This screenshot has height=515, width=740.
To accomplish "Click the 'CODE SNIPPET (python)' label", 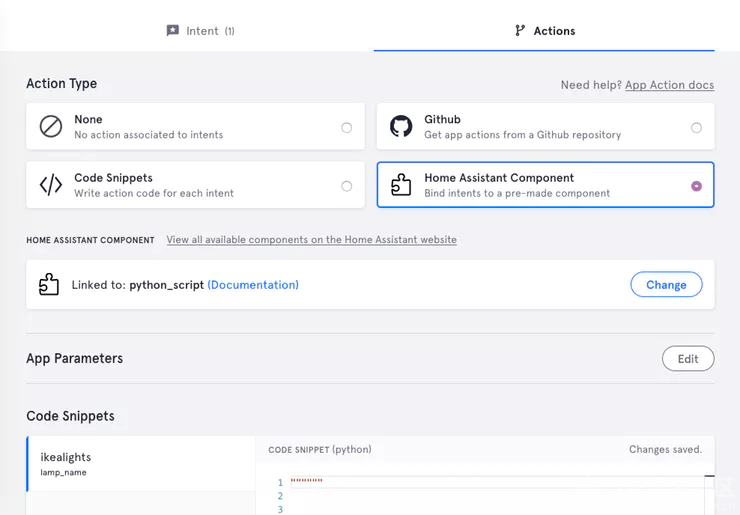I will point(320,449).
